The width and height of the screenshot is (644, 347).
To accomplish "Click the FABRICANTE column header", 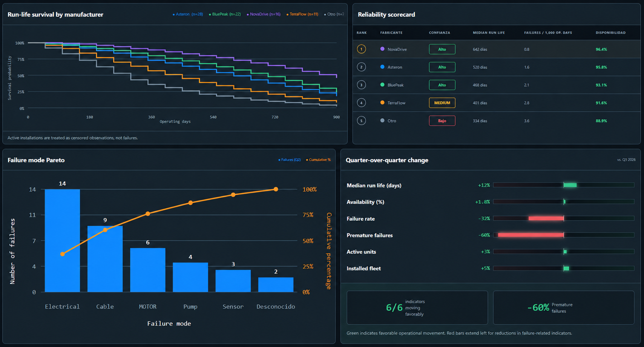I will [x=391, y=33].
